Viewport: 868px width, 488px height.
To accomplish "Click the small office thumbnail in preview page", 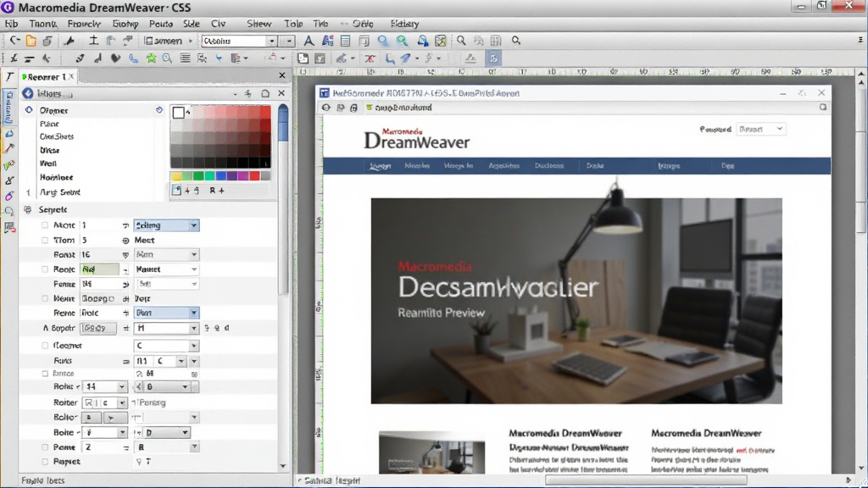I will (431, 453).
